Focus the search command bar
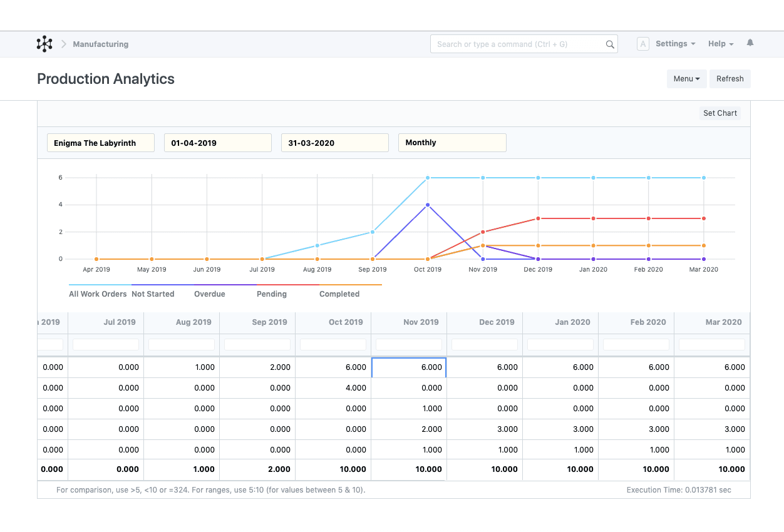The image size is (784, 532). pyautogui.click(x=524, y=44)
